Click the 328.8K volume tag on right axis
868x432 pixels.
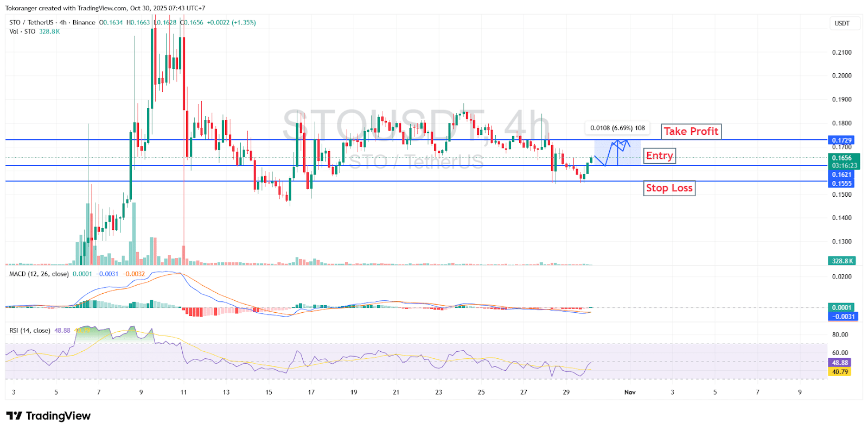(x=842, y=261)
